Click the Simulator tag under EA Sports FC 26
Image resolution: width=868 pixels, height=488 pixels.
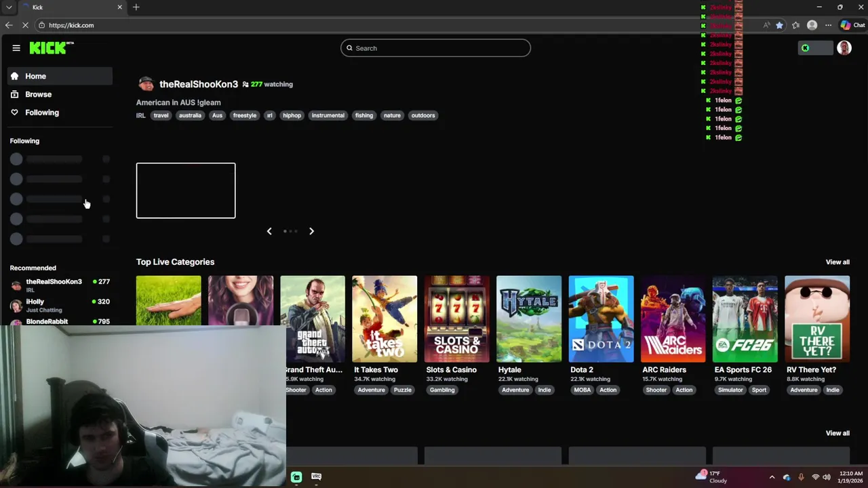(730, 390)
